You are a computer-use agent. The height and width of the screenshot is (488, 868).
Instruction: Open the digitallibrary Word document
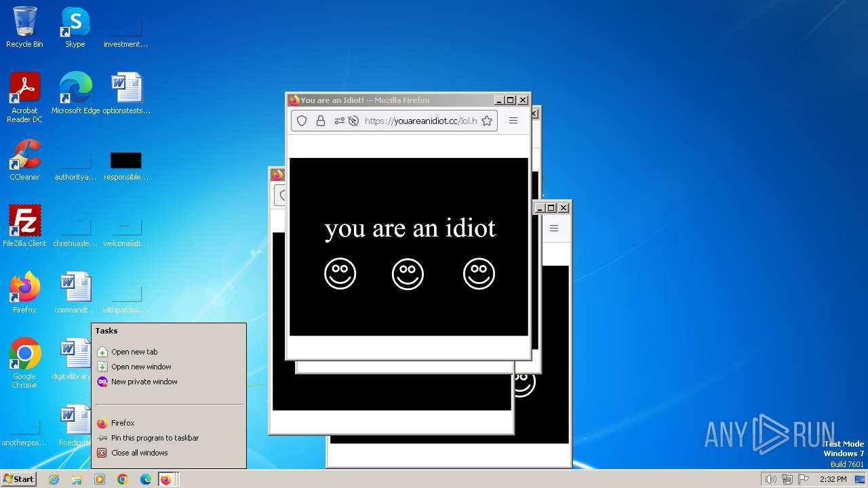tap(72, 359)
